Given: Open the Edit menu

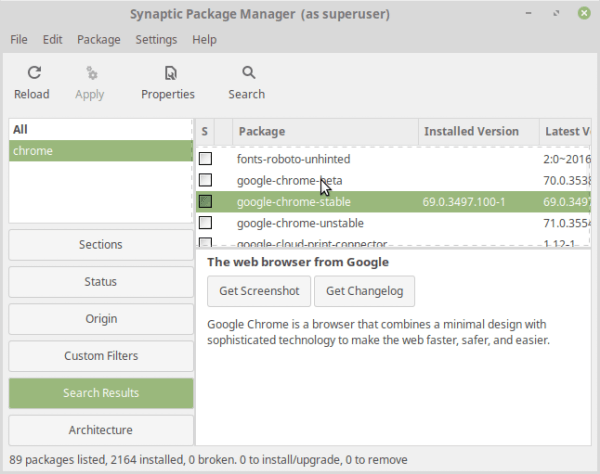Looking at the screenshot, I should [52, 39].
